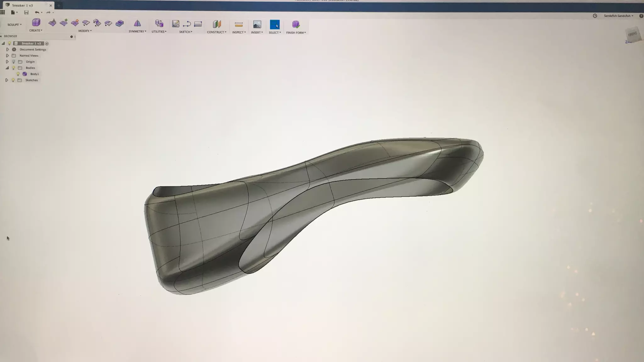Select the Symmetry mirror tool icon
The image size is (644, 362).
point(137,24)
